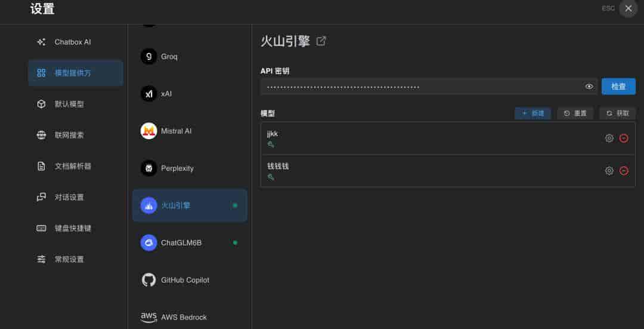Select the Groq provider logo

pyautogui.click(x=148, y=56)
